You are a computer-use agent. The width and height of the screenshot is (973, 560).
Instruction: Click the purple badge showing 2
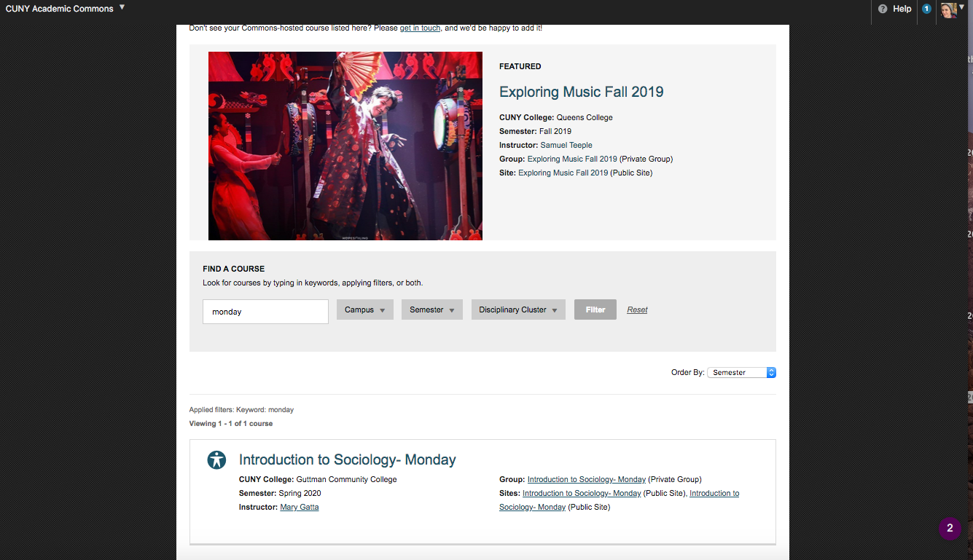pyautogui.click(x=949, y=529)
